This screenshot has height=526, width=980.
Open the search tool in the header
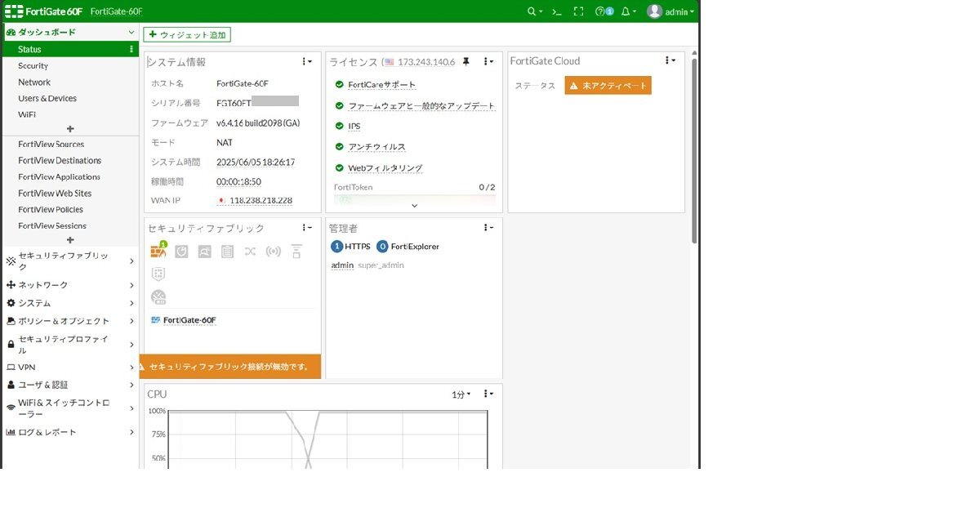tap(534, 11)
